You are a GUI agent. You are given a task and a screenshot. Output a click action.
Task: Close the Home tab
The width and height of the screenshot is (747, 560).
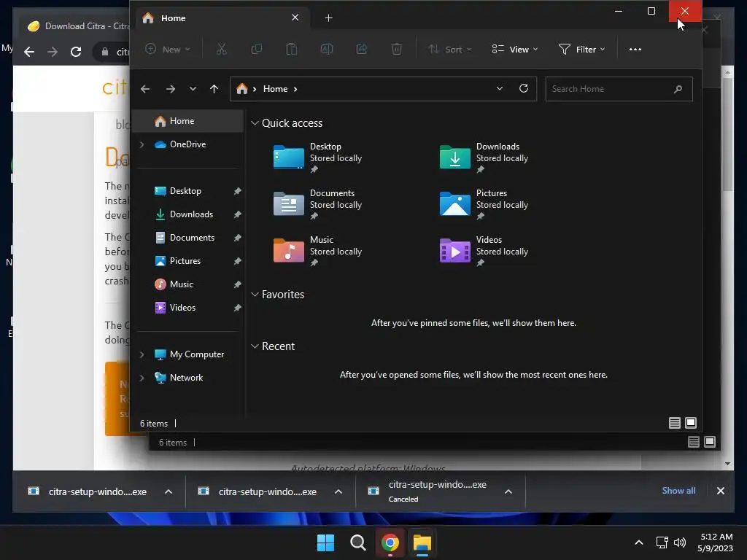pyautogui.click(x=295, y=17)
